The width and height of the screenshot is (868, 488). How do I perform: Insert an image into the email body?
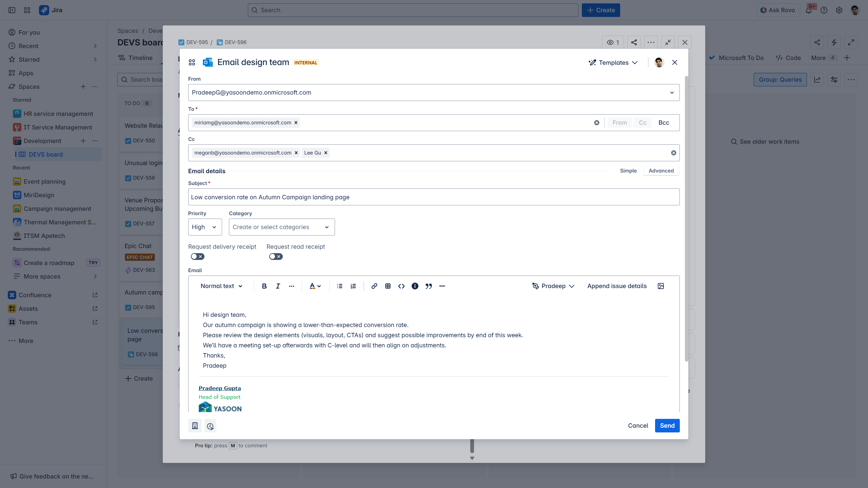(x=660, y=286)
